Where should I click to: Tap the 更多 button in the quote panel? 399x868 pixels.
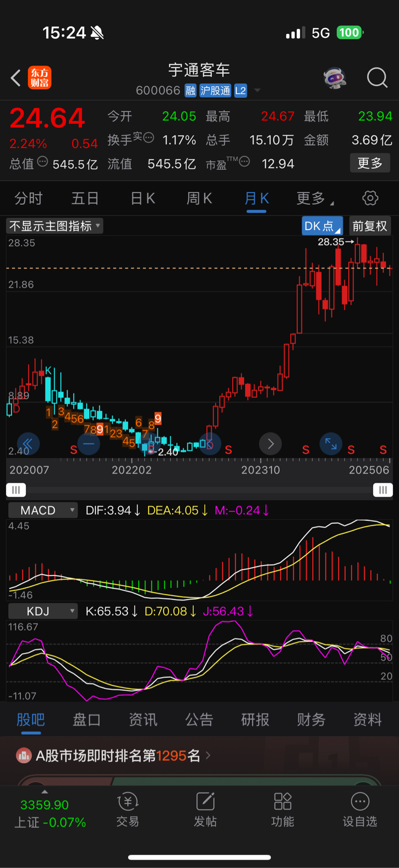370,163
